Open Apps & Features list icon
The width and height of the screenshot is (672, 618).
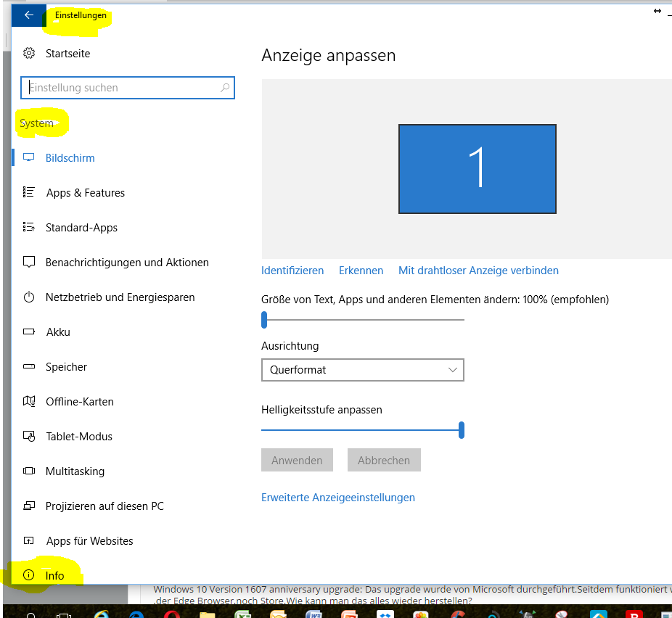coord(29,192)
